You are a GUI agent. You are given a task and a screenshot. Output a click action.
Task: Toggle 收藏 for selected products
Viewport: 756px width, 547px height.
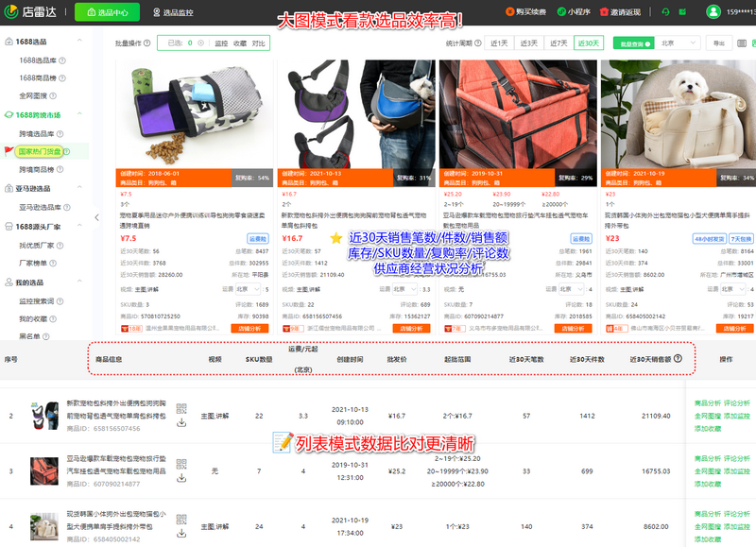(238, 43)
